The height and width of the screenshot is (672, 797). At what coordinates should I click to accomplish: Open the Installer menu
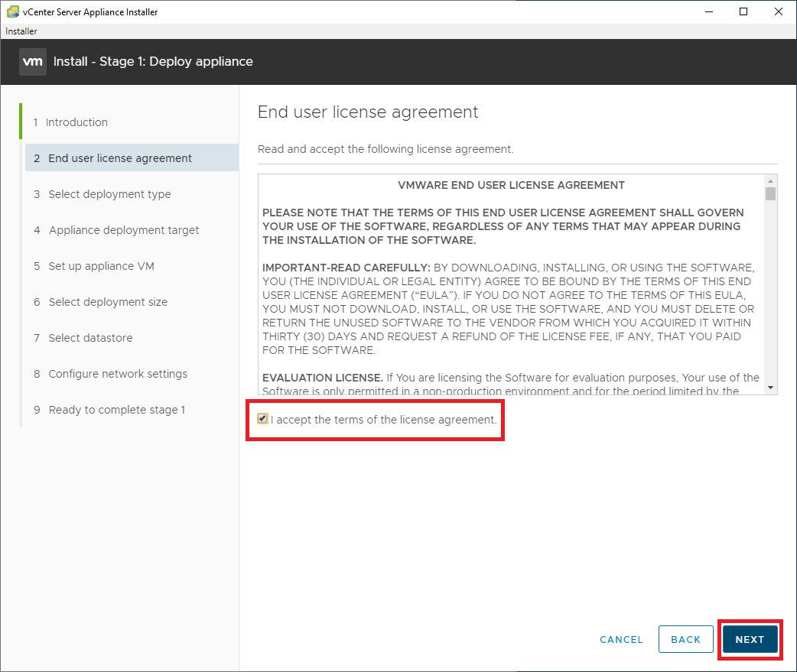pyautogui.click(x=21, y=31)
